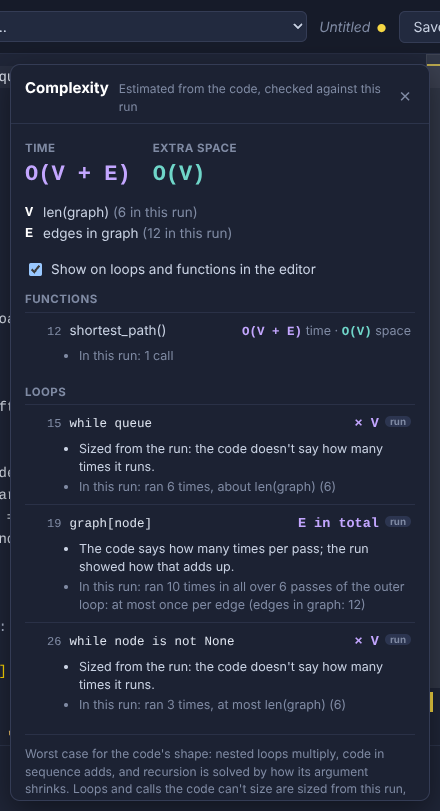
Task: Toggle Show on loops and functions checkbox
Action: coord(36,269)
